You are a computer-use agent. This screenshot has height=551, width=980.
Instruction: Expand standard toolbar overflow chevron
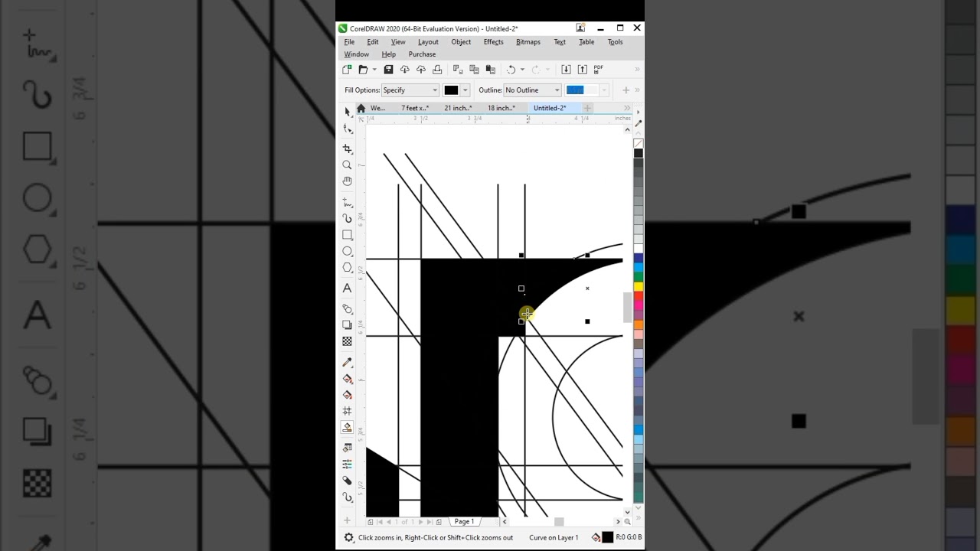click(x=637, y=70)
